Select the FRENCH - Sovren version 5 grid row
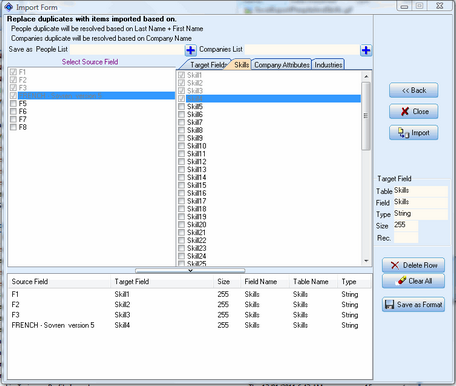The image size is (456, 386). (x=190, y=325)
